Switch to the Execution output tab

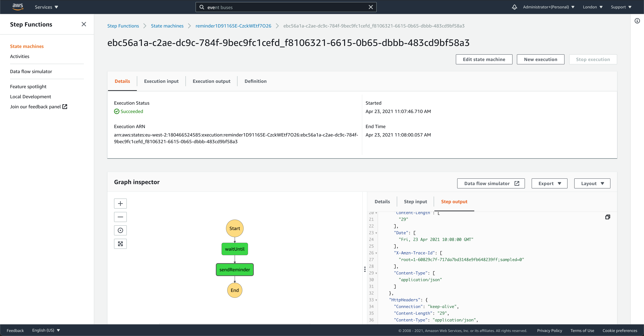211,81
